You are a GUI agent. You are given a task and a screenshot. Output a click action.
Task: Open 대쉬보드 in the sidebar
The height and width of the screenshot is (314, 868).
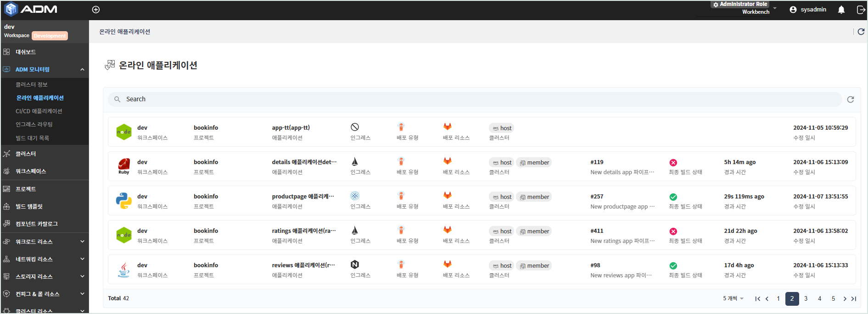pyautogui.click(x=45, y=52)
